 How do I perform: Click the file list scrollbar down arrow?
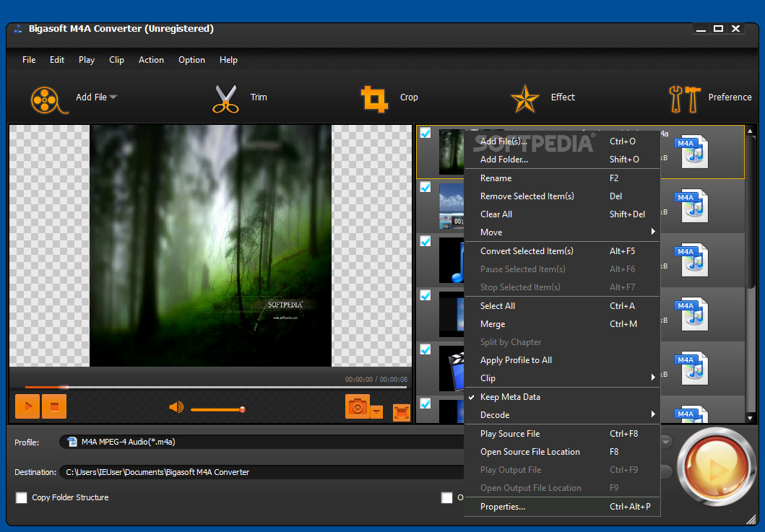(751, 418)
